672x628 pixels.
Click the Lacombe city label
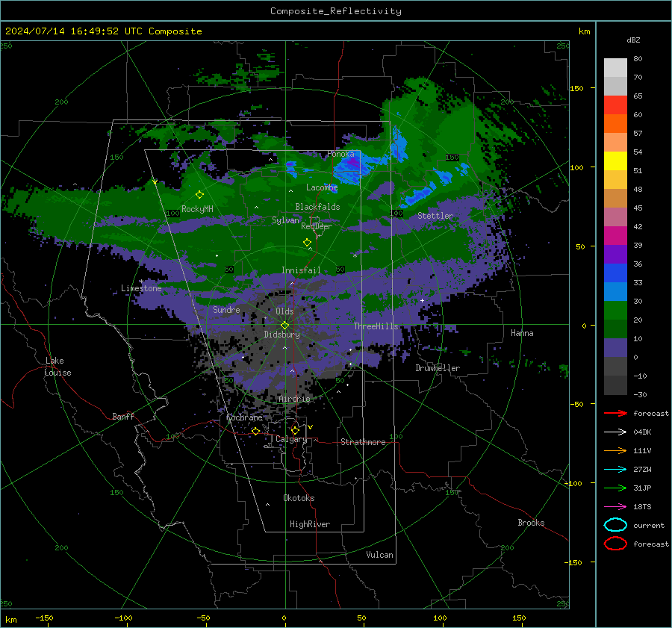click(322, 187)
